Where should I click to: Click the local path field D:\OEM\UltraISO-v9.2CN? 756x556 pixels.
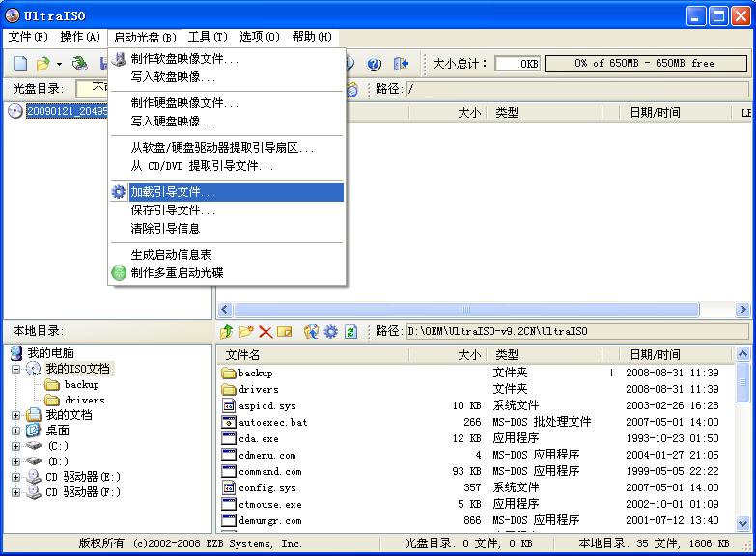(x=577, y=331)
